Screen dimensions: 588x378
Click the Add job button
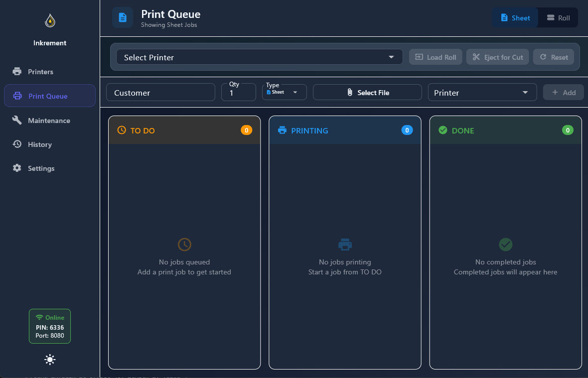coord(563,93)
